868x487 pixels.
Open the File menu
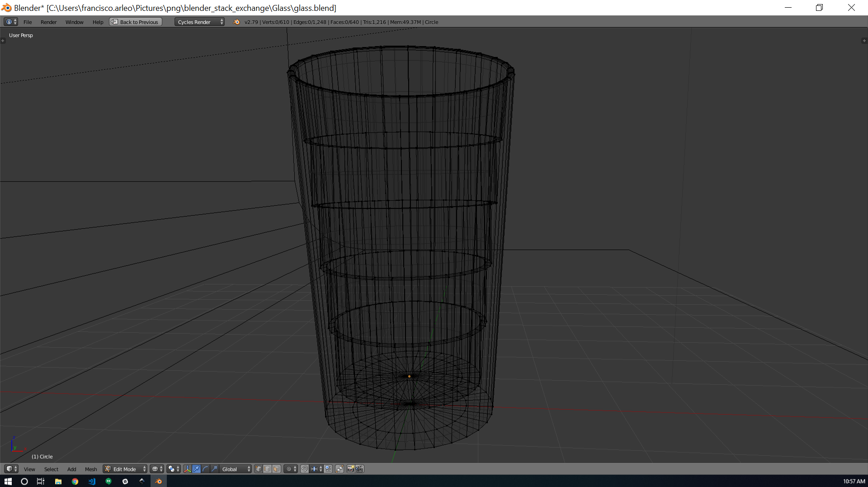[28, 22]
